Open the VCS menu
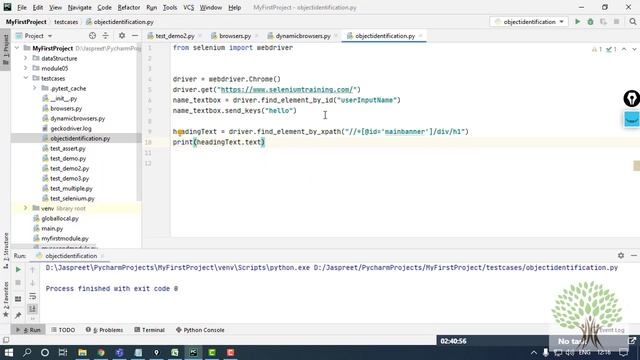The width and height of the screenshot is (640, 360). coord(188,7)
